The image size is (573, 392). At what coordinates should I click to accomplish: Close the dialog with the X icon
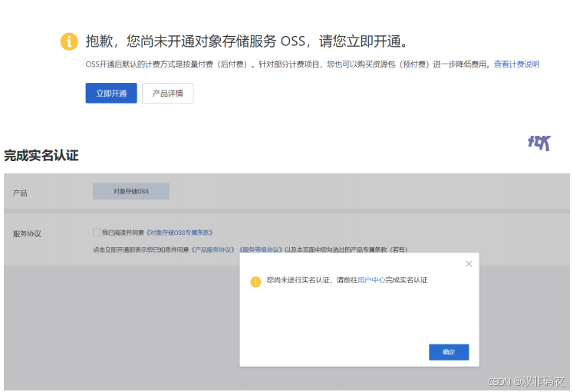469,264
